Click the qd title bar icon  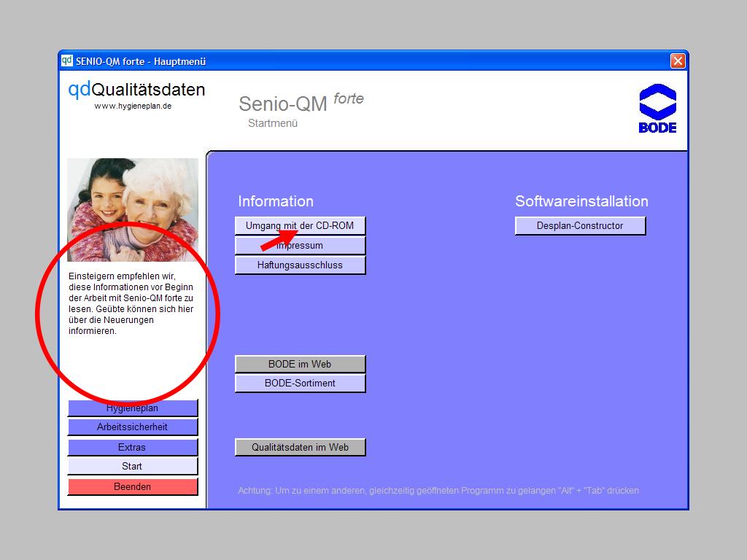(66, 61)
